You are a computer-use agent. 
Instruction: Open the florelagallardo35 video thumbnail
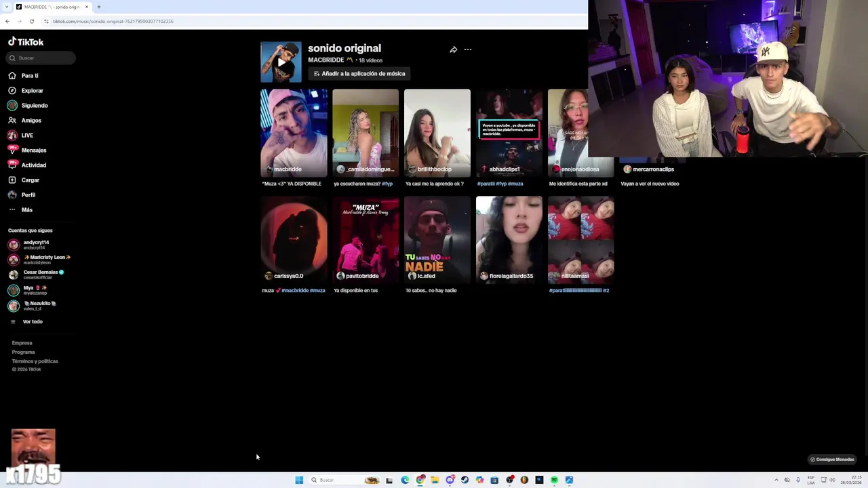click(x=509, y=240)
